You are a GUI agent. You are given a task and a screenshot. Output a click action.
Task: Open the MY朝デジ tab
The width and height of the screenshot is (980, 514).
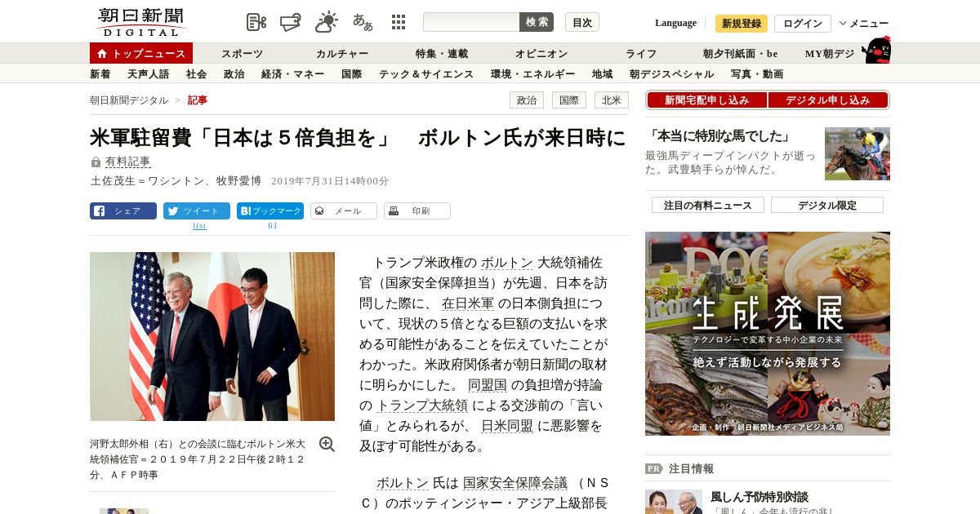click(830, 54)
